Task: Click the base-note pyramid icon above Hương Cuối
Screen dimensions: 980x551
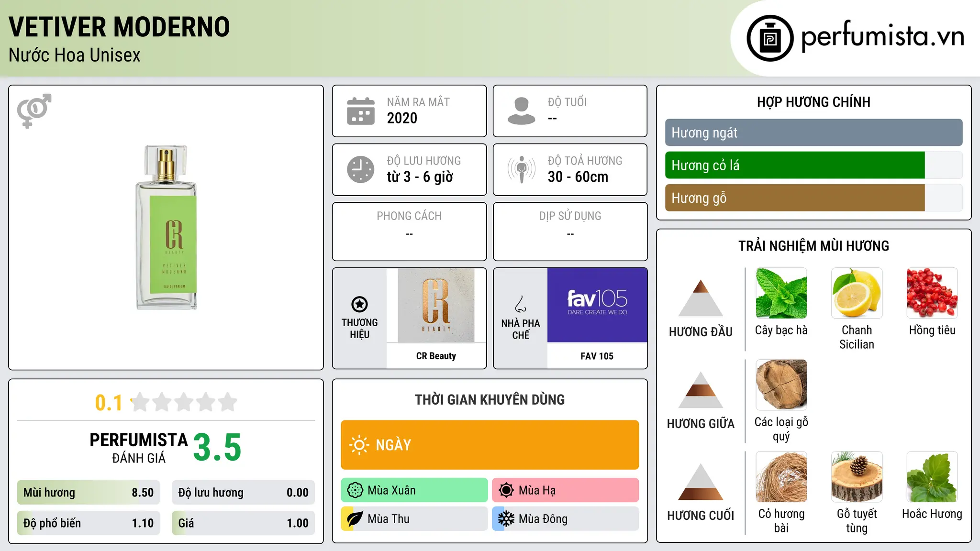Action: (701, 482)
